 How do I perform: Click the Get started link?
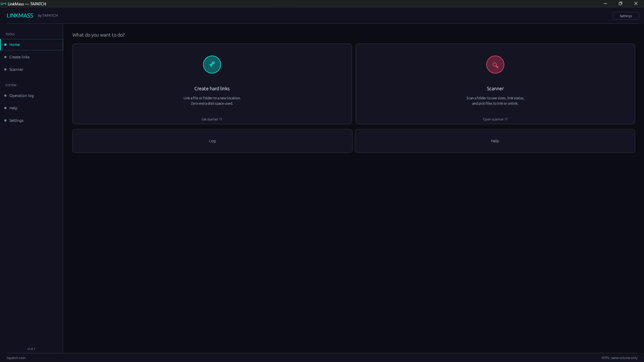click(212, 119)
